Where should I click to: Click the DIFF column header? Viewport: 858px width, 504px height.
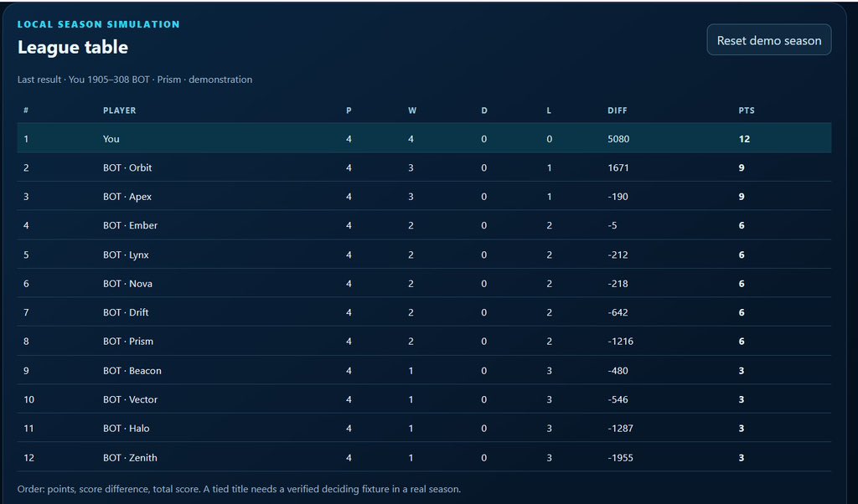coord(618,111)
